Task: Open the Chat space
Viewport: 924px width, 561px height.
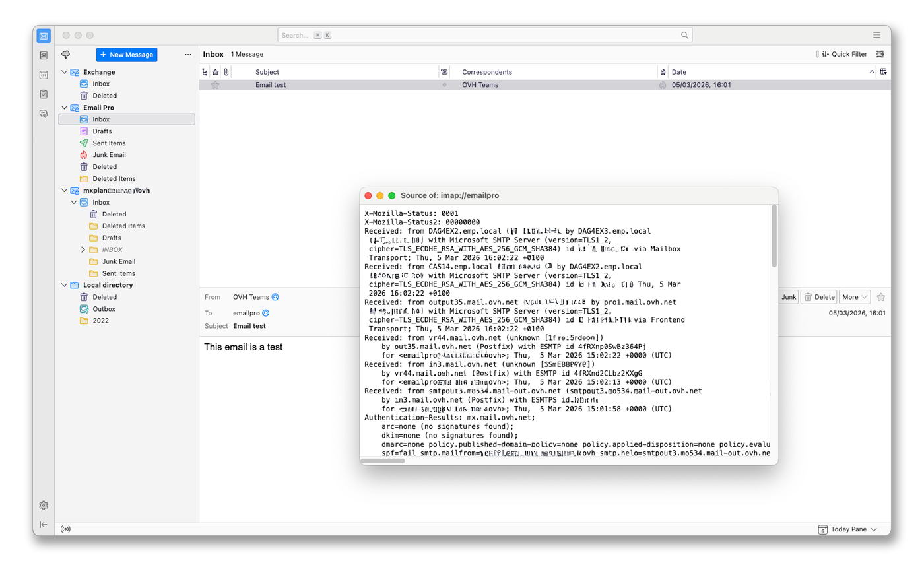Action: pos(43,114)
